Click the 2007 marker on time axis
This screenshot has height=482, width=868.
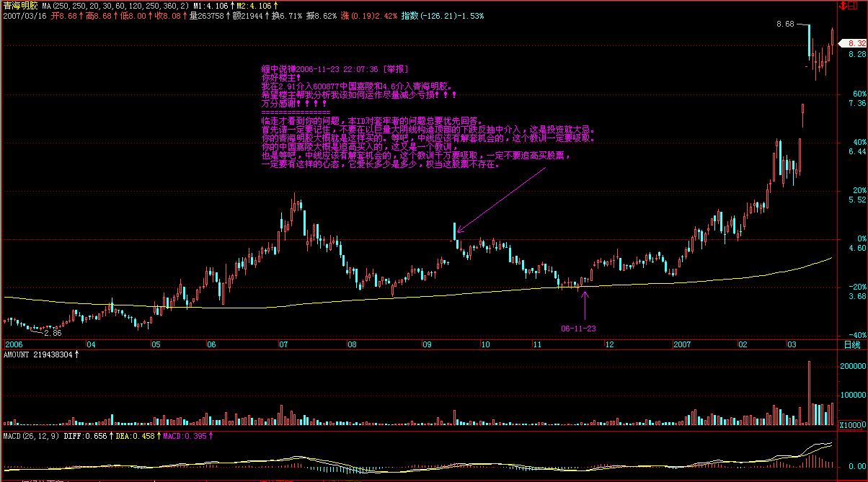(682, 345)
